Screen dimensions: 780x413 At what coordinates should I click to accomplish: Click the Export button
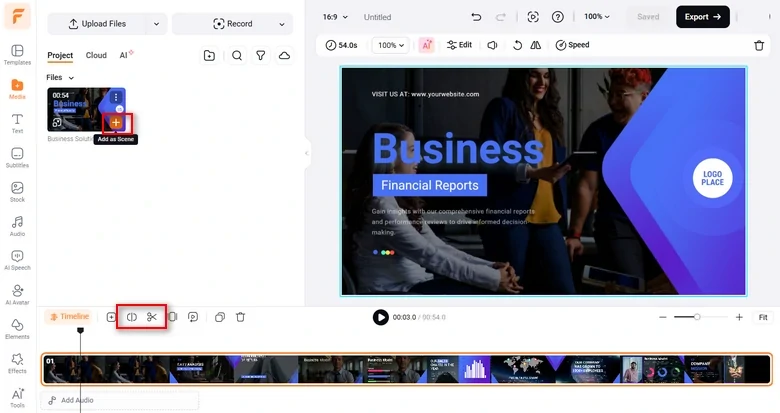[702, 17]
